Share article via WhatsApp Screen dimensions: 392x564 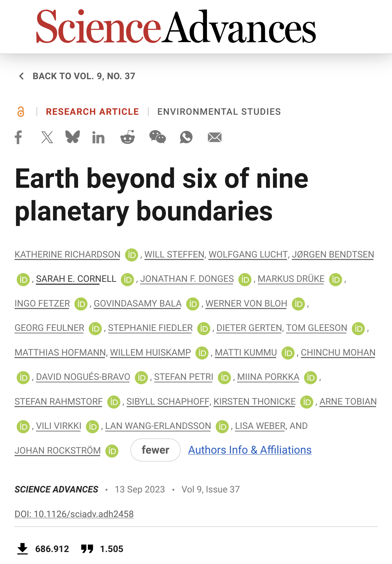(186, 137)
